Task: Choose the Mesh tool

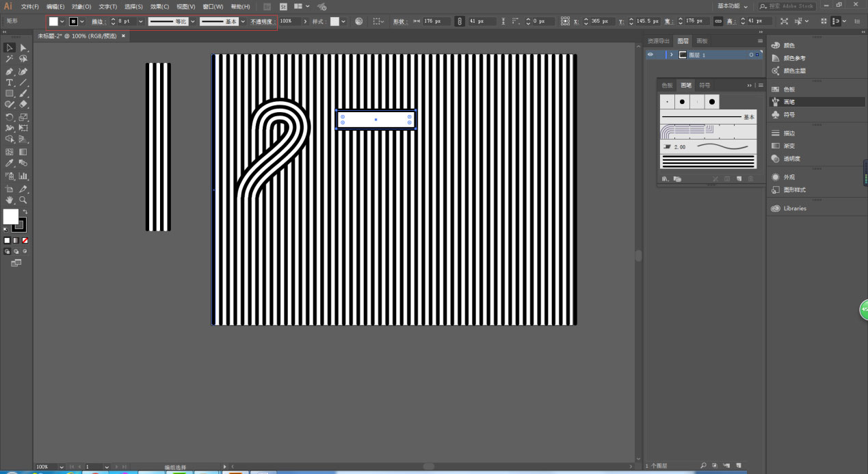Action: (x=10, y=152)
